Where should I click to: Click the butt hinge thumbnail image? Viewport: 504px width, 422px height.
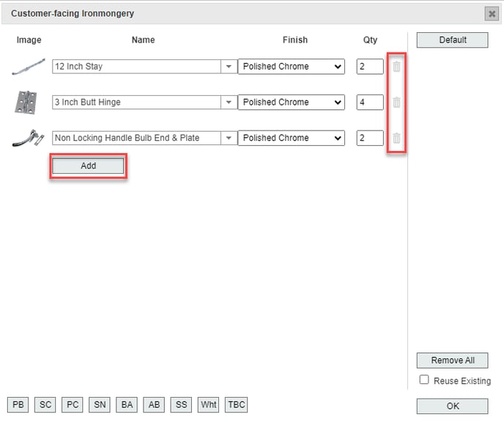(x=26, y=103)
